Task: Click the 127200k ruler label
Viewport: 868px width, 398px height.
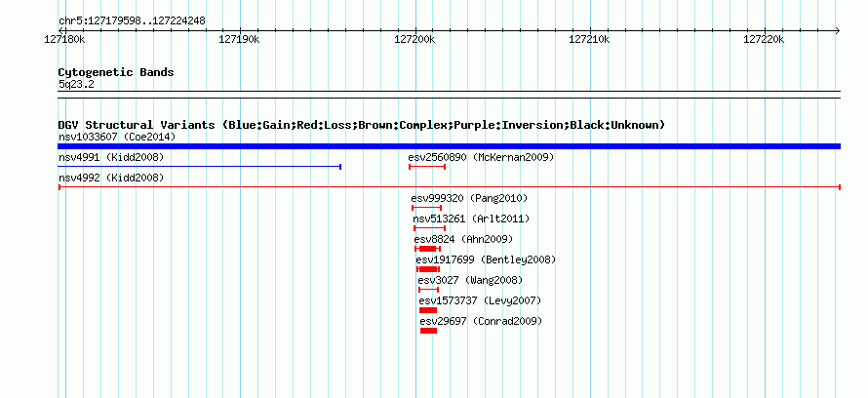Action: [414, 40]
